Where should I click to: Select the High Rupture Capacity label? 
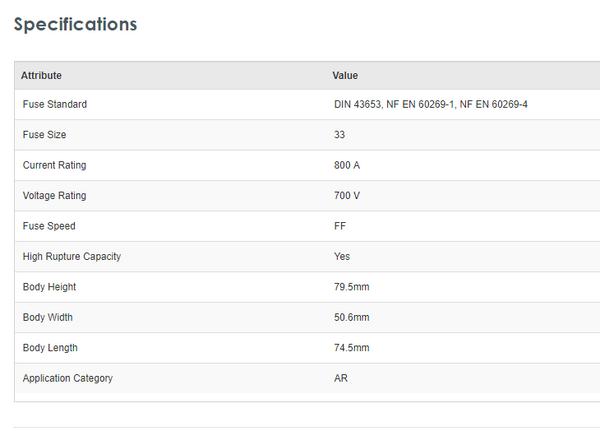[x=71, y=257]
